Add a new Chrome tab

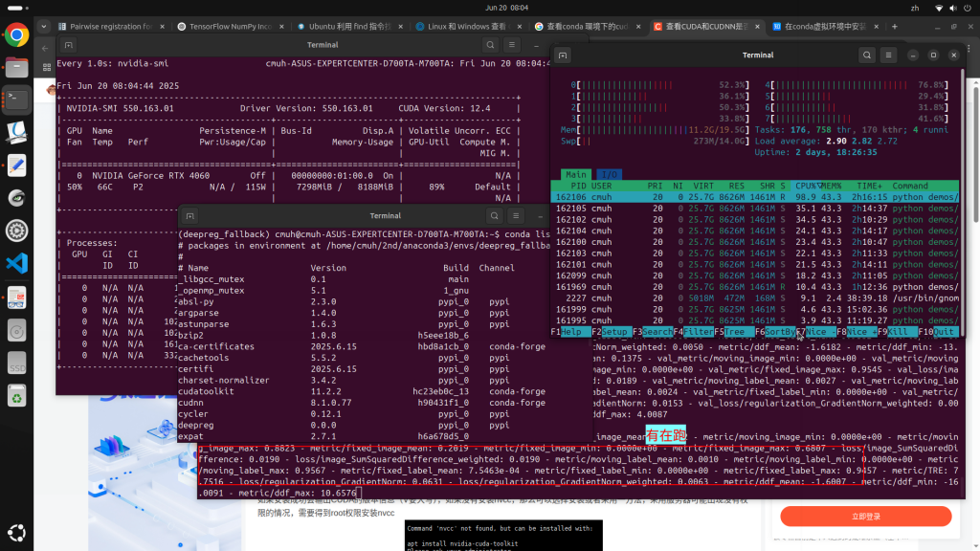[895, 26]
